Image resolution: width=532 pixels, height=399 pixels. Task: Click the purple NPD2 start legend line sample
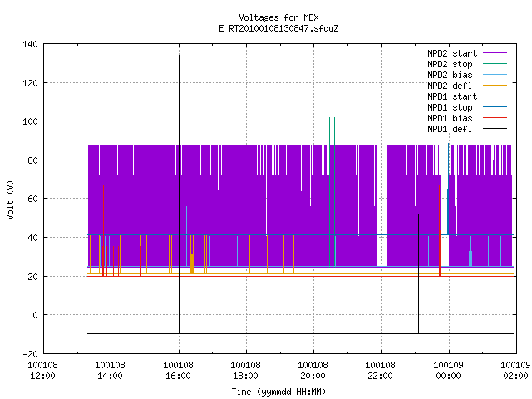495,53
